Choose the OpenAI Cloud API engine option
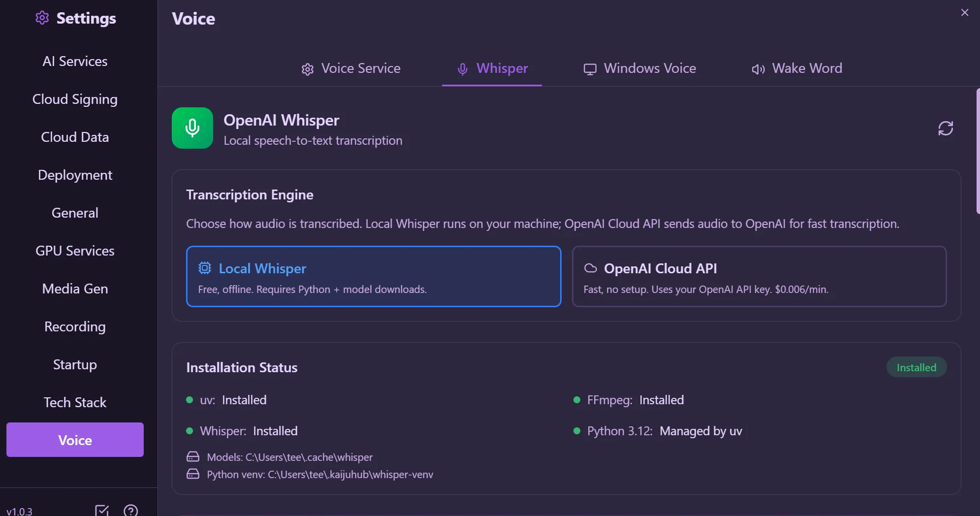This screenshot has height=516, width=980. [759, 276]
